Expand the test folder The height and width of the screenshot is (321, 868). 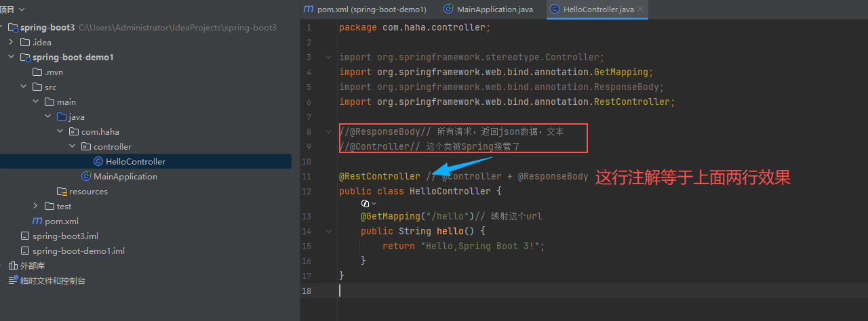[36, 206]
